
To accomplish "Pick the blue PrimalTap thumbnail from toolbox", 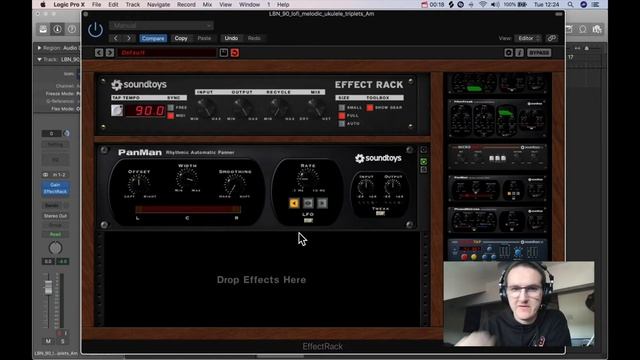I will tap(497, 250).
